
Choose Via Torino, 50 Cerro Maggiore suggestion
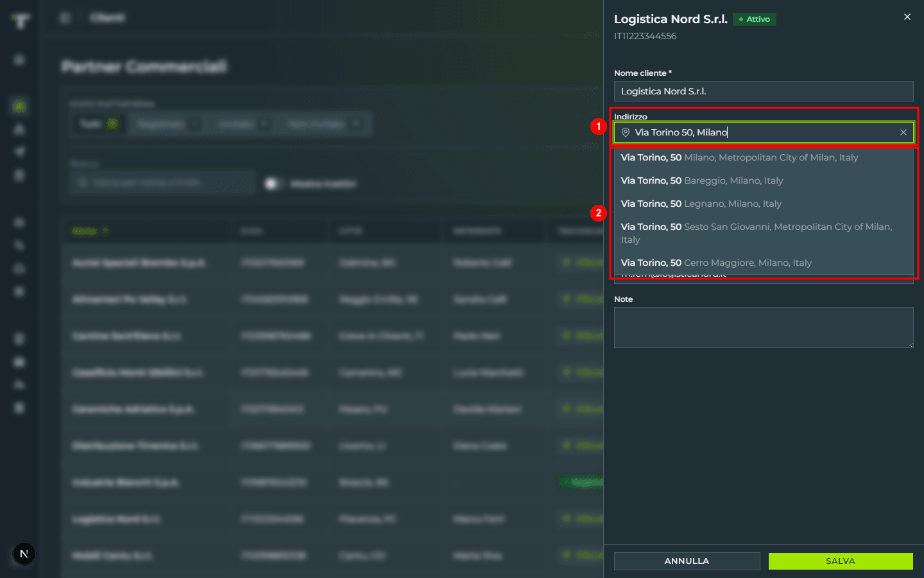[x=764, y=263]
